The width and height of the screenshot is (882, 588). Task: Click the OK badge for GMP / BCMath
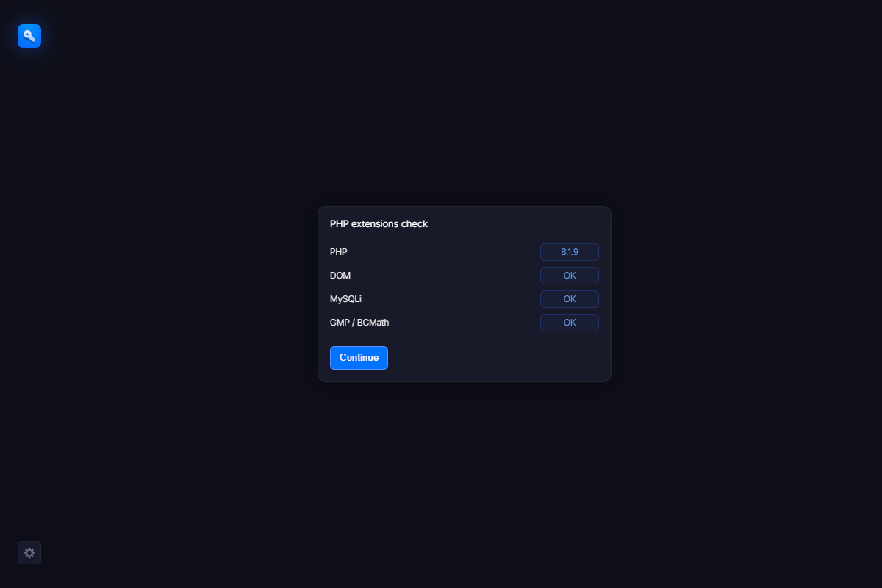point(570,322)
